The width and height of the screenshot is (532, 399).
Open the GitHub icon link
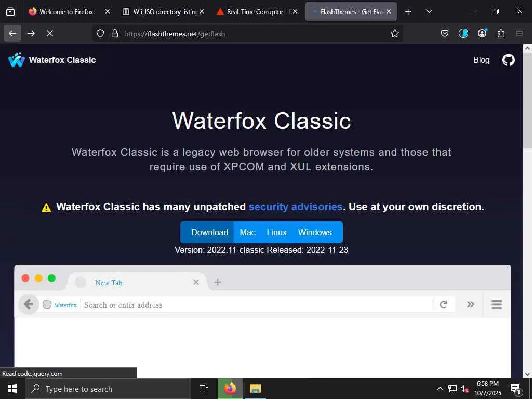(x=508, y=60)
